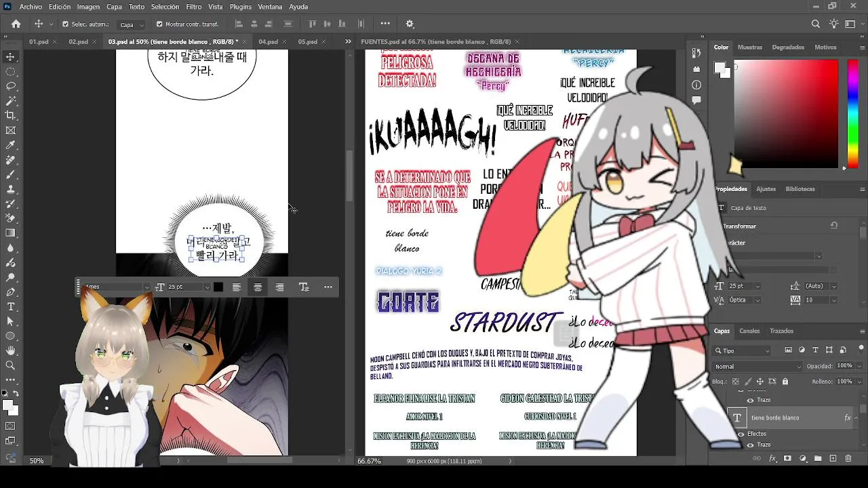Select the Hand tool
This screenshot has width=868, height=488.
click(10, 350)
